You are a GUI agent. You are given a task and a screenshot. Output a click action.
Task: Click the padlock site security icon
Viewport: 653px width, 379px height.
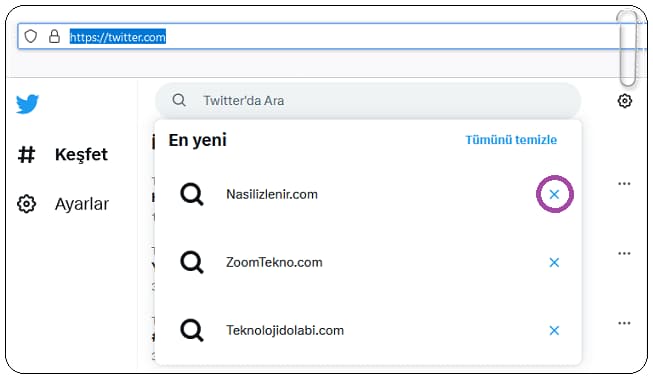click(x=54, y=37)
